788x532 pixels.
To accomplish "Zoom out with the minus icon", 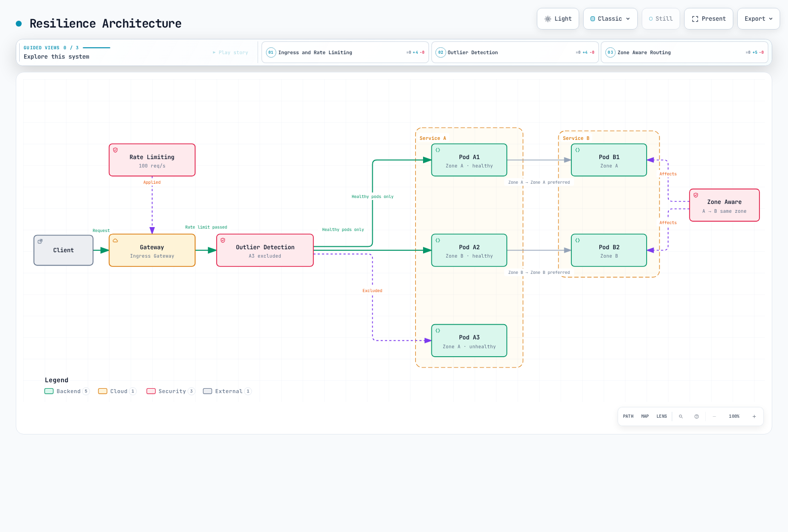I will [714, 416].
